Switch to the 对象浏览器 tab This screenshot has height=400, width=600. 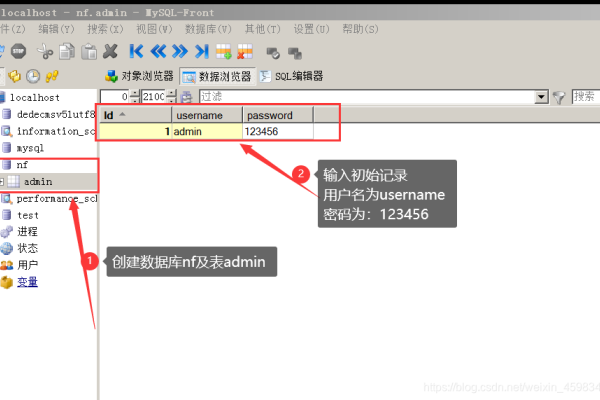click(x=141, y=76)
